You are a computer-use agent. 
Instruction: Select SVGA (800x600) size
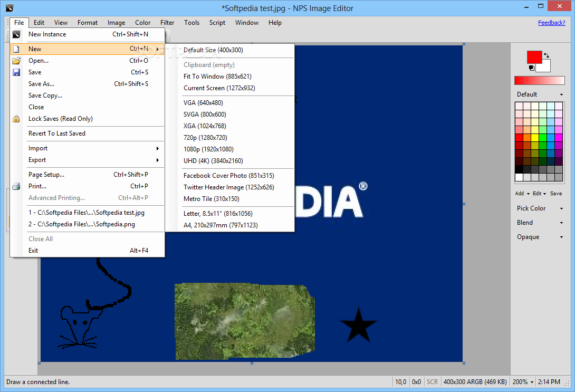230,114
